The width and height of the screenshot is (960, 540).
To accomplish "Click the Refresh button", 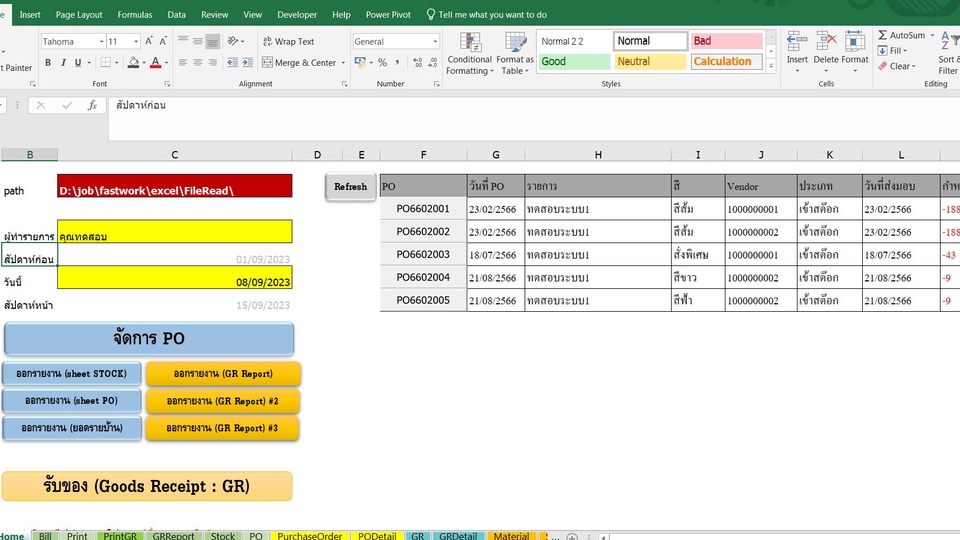I will [x=350, y=187].
